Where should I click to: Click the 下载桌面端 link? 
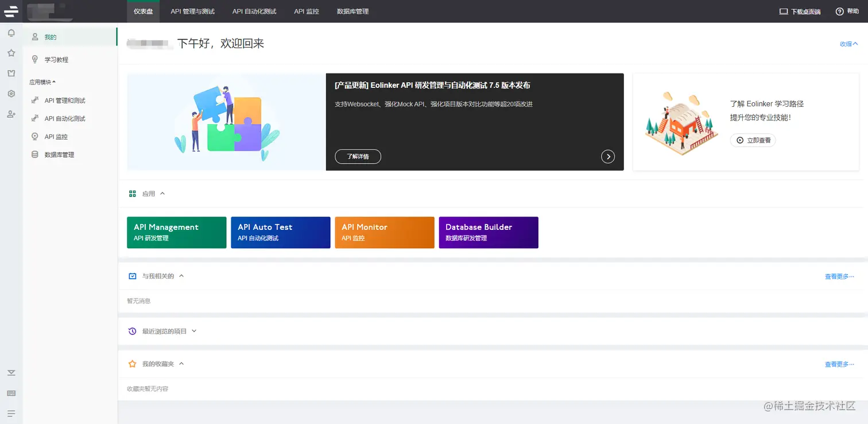[x=805, y=11]
